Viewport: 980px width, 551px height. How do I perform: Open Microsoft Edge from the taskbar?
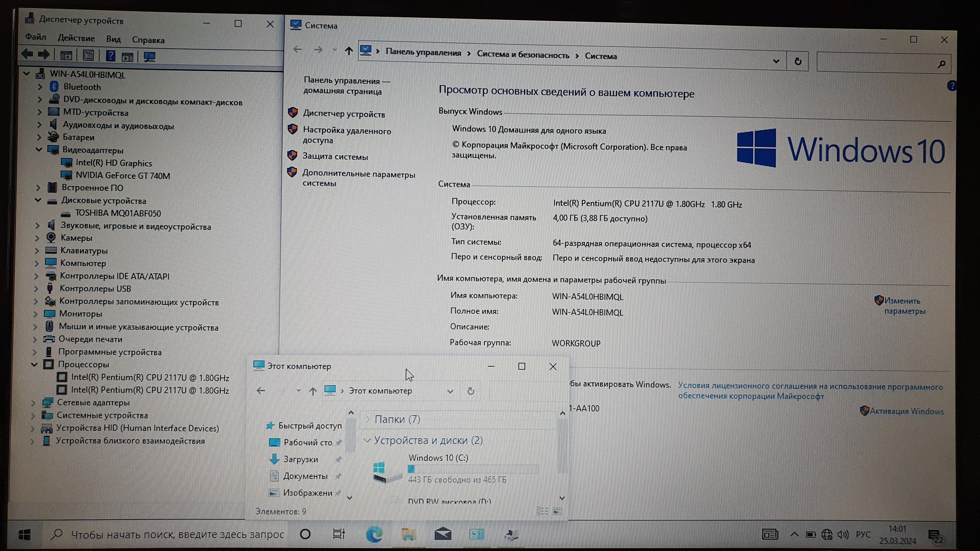(374, 534)
